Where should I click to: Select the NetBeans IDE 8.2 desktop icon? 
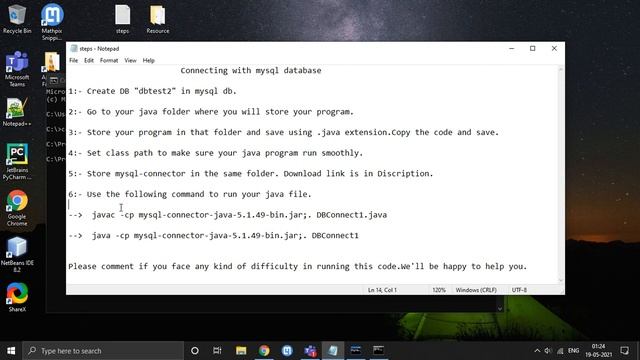pos(17,255)
